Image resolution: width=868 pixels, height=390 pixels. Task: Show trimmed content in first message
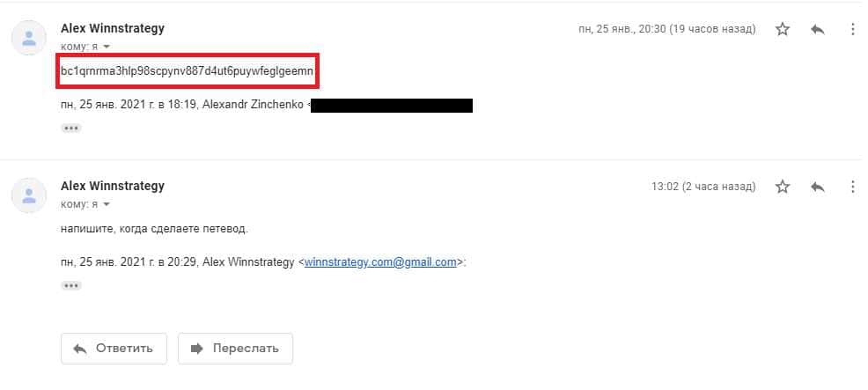point(70,128)
